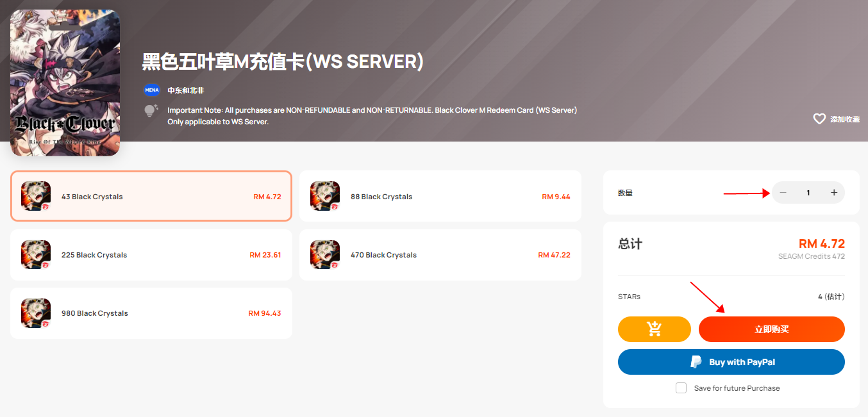Image resolution: width=868 pixels, height=417 pixels.
Task: Click the 4 (估计) stars estimate value
Action: [x=831, y=297]
